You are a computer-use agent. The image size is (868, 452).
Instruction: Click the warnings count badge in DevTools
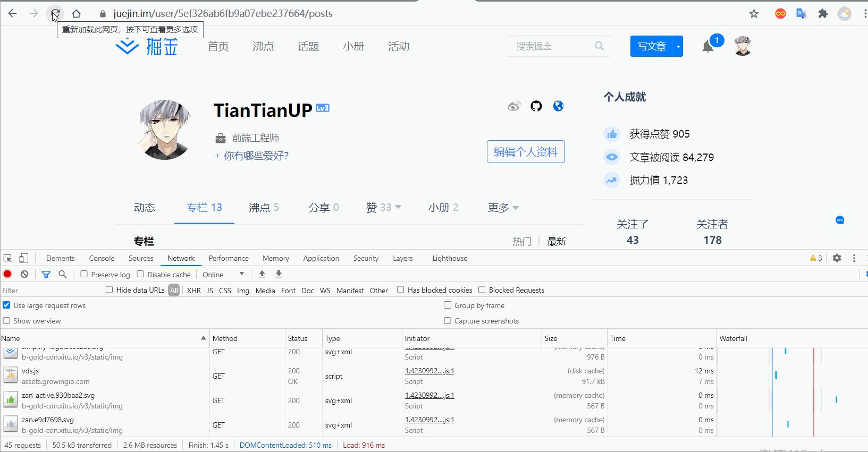click(816, 258)
